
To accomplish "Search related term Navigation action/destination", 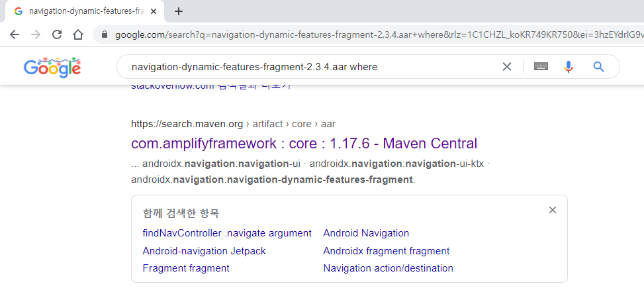I will [x=388, y=269].
